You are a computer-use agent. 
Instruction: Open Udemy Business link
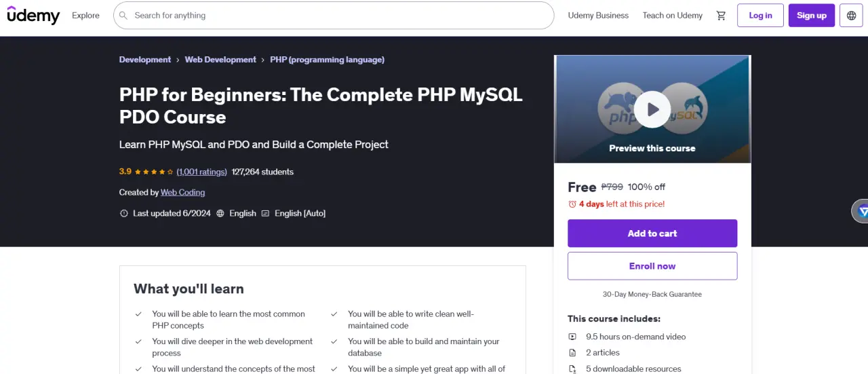pyautogui.click(x=598, y=16)
